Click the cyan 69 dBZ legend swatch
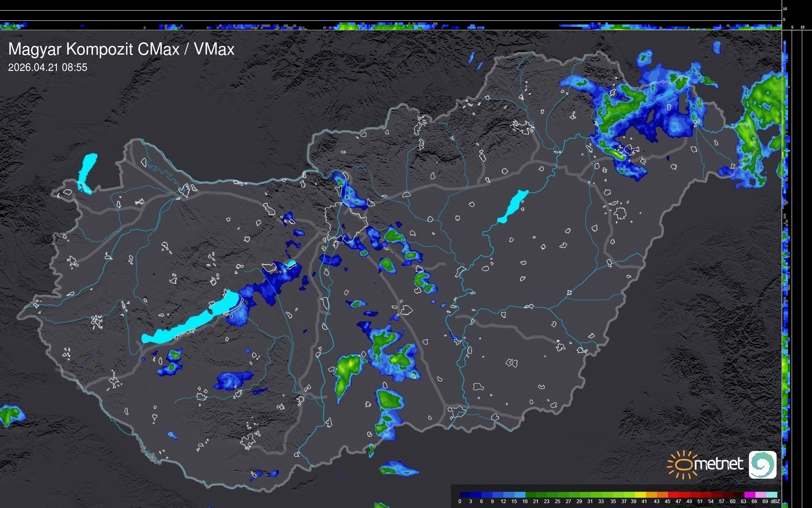Image resolution: width=812 pixels, height=508 pixels. (x=771, y=495)
